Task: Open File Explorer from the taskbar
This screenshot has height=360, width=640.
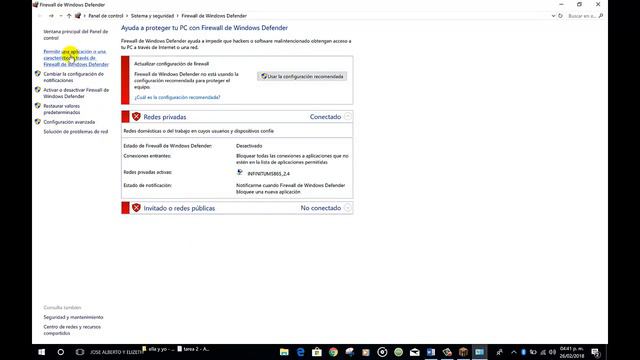Action: coord(284,352)
